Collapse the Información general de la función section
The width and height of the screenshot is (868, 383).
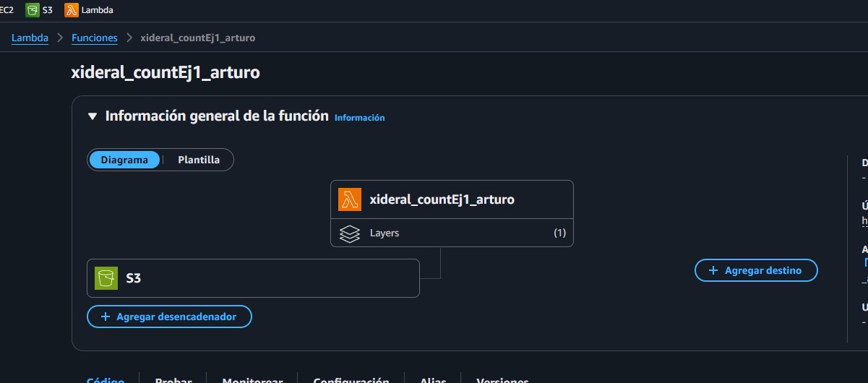(x=92, y=116)
